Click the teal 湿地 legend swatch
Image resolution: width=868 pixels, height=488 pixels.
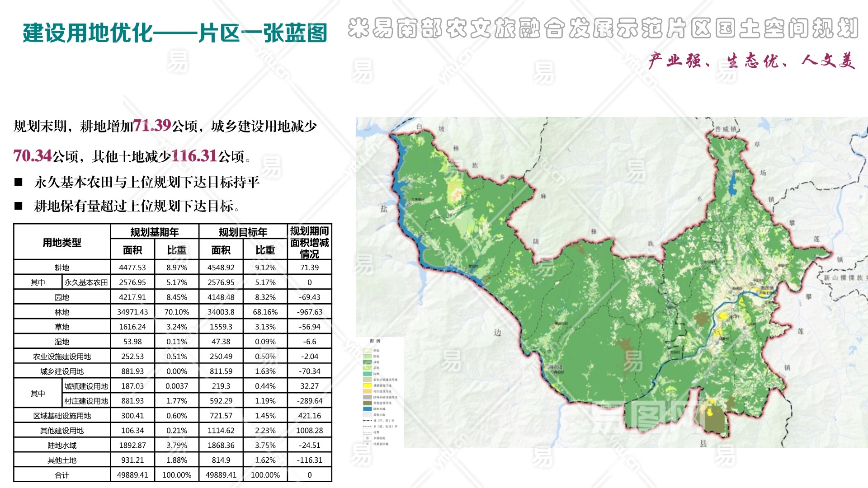click(367, 374)
